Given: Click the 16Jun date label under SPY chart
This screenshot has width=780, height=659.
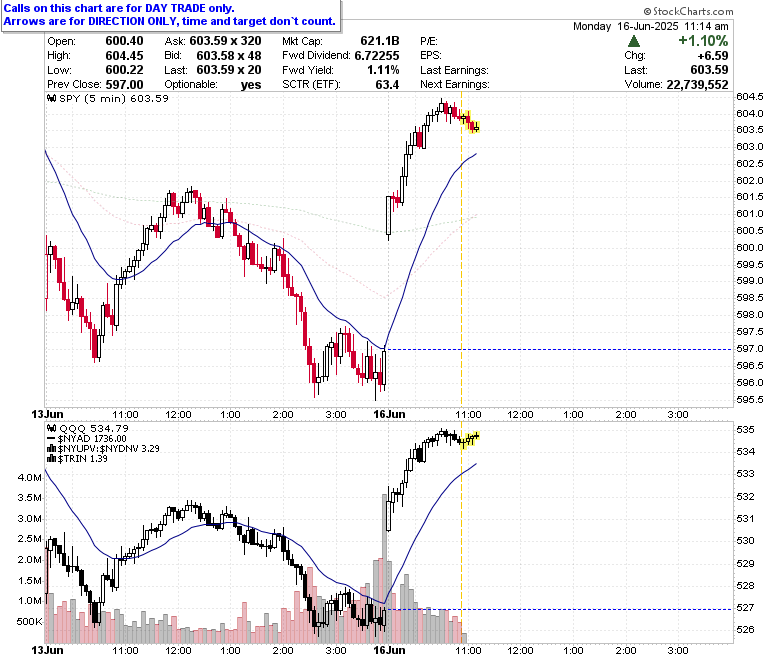Looking at the screenshot, I should 389,414.
